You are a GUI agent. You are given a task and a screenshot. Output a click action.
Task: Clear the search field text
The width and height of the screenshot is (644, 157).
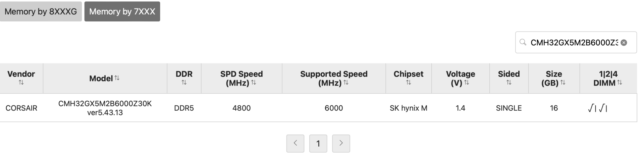pos(624,43)
